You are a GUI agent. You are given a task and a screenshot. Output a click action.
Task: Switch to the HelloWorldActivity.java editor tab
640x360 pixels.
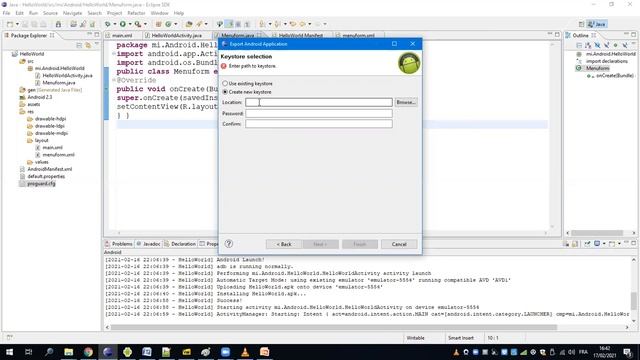pos(177,36)
